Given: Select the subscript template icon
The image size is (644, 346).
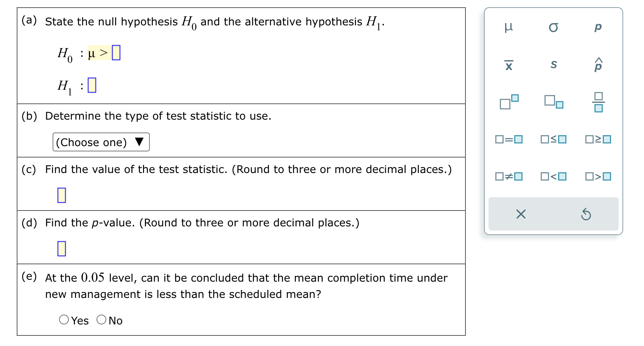Looking at the screenshot, I should (x=554, y=102).
